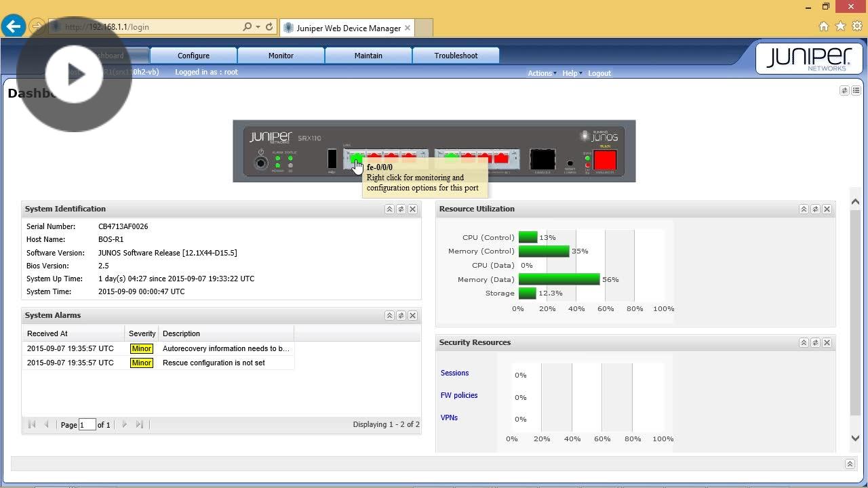Open the dashboard layout list icon
The width and height of the screenshot is (868, 488).
(856, 89)
